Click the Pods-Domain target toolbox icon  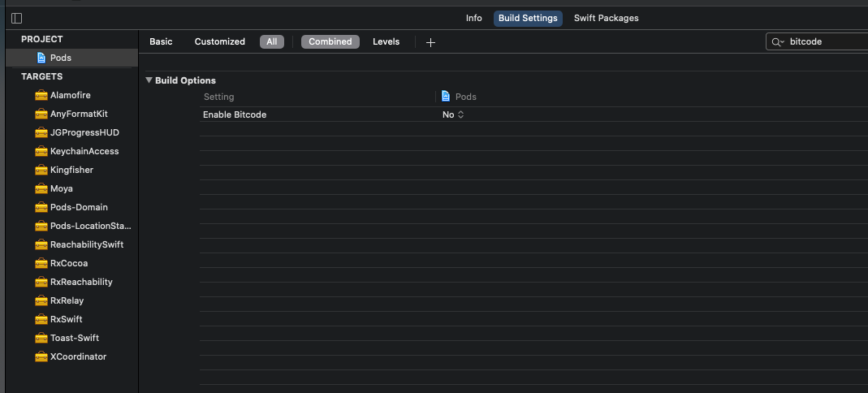[41, 208]
